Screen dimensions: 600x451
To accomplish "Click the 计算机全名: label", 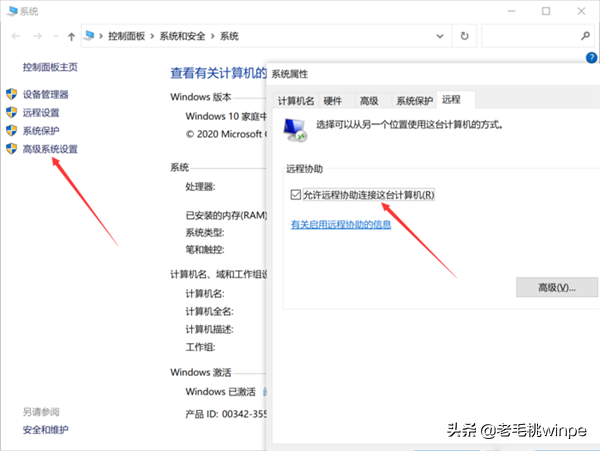I will [210, 311].
